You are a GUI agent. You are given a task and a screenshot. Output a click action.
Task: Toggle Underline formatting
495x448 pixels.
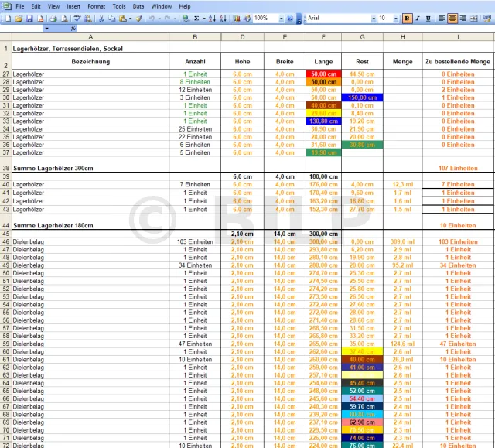point(427,18)
